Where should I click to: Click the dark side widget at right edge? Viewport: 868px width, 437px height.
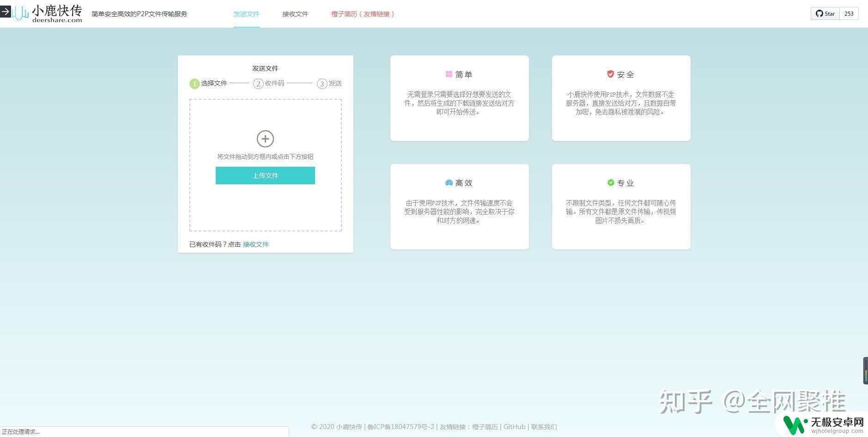click(865, 370)
